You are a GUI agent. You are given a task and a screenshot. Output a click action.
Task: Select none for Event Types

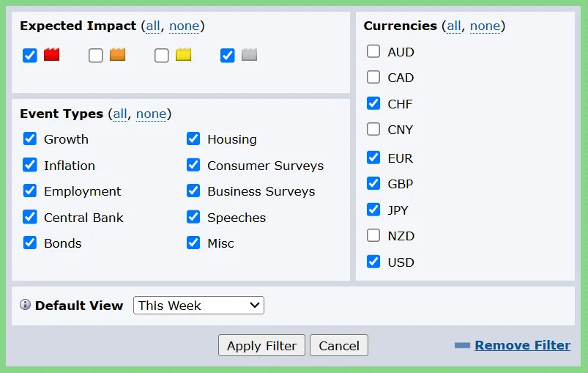click(x=151, y=114)
